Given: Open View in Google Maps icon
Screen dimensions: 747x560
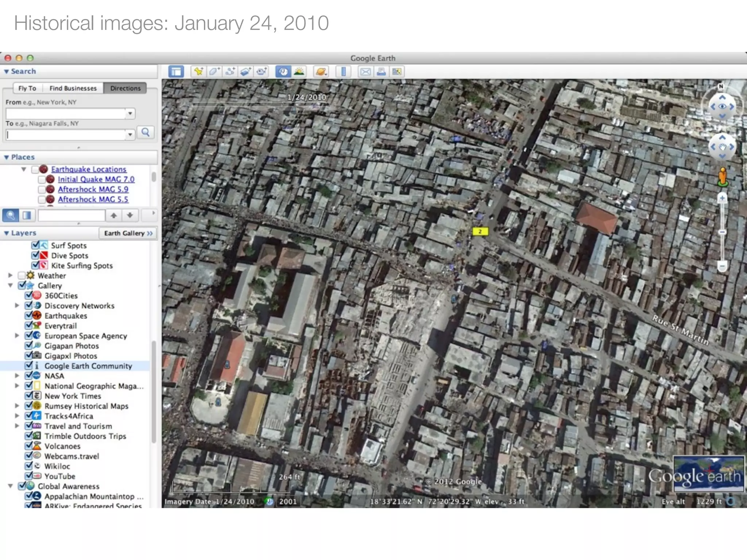Looking at the screenshot, I should pyautogui.click(x=397, y=71).
